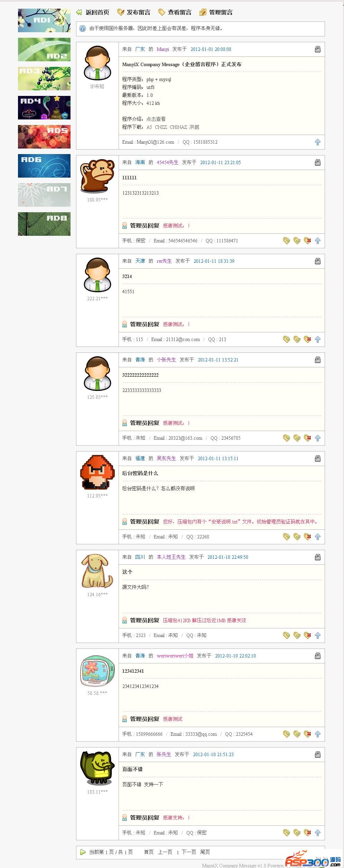This screenshot has width=344, height=868.
Task: Click the tag-checkmark approve icon on rer先生's message
Action: pos(297,339)
